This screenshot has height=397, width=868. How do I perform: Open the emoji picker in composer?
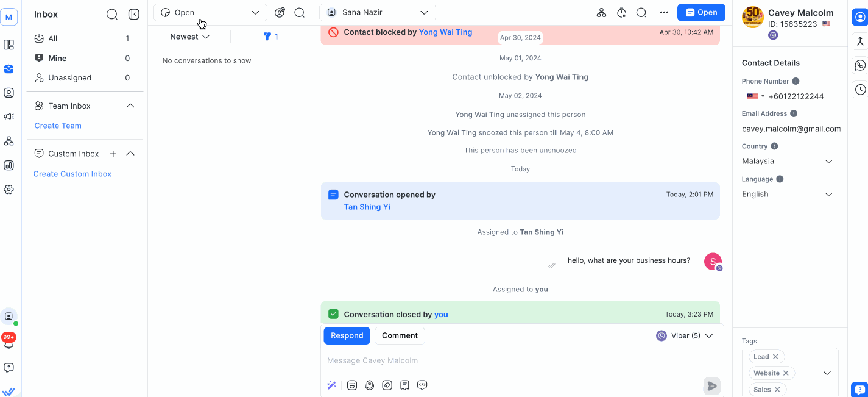coord(352,385)
